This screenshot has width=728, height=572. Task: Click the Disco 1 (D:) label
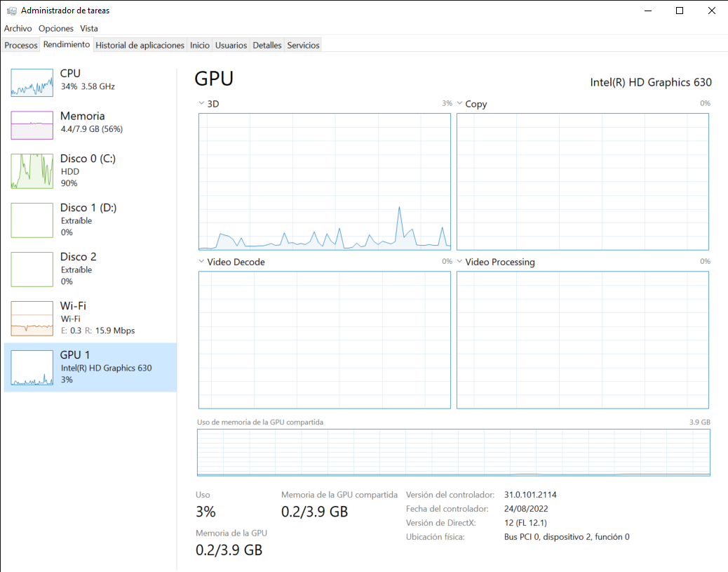(88, 208)
